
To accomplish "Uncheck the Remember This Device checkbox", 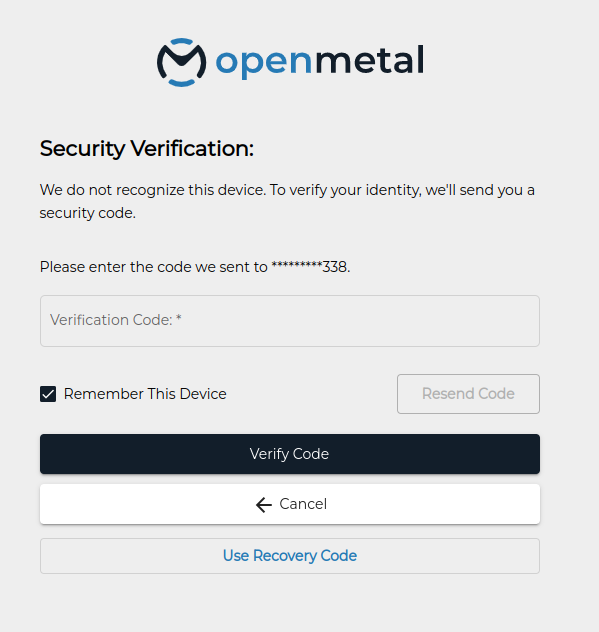I will coord(48,394).
